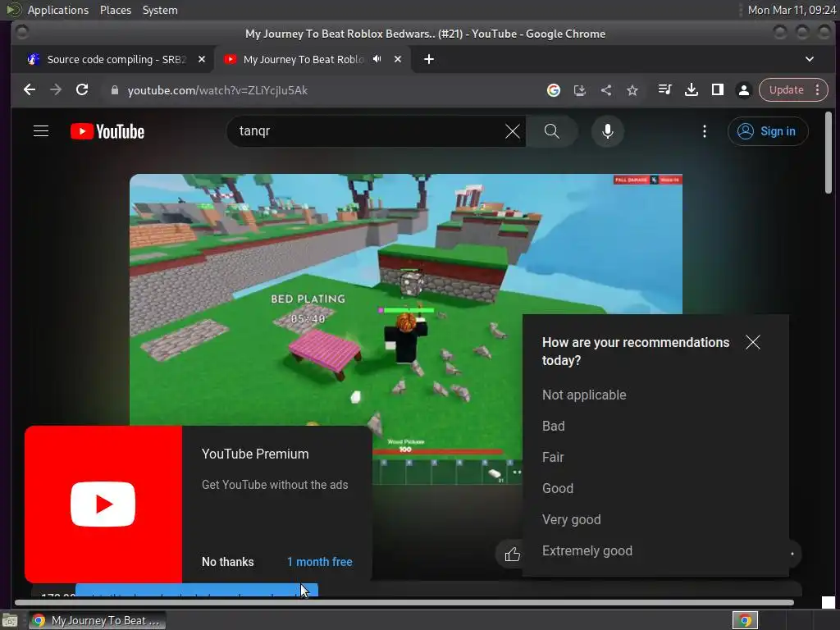Open the Applications menu

58,10
